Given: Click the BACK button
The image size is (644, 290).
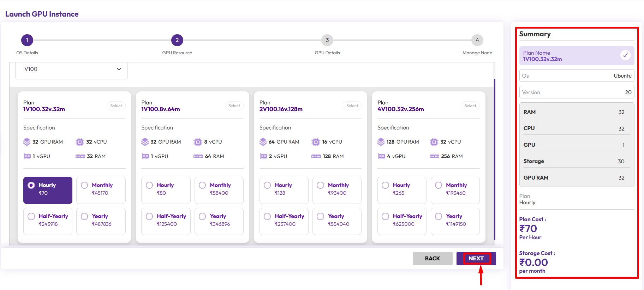Looking at the screenshot, I should tap(432, 259).
